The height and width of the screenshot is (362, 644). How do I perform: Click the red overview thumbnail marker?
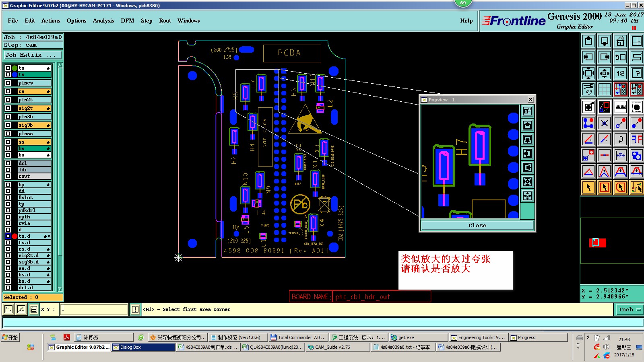[597, 243]
